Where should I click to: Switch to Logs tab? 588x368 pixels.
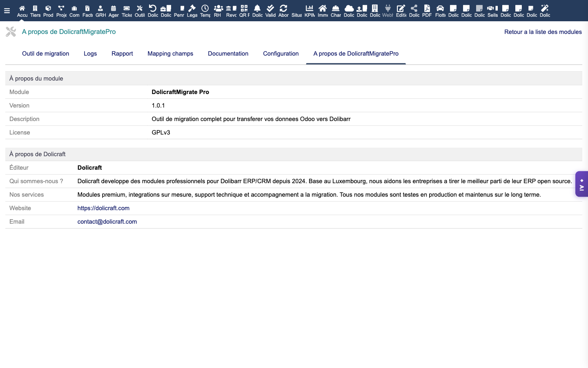[90, 54]
